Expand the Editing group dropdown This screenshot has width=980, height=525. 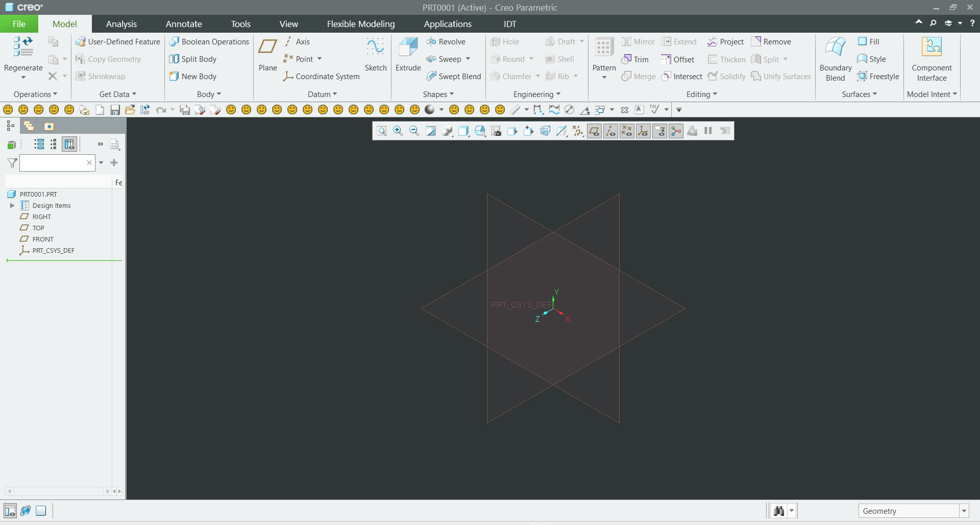[702, 94]
